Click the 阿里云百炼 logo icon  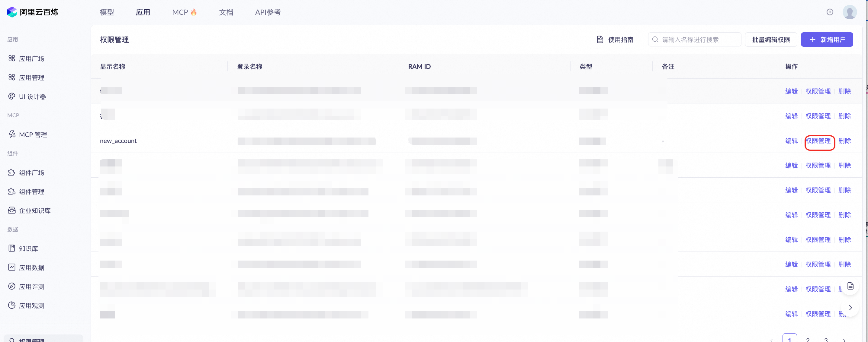point(12,12)
